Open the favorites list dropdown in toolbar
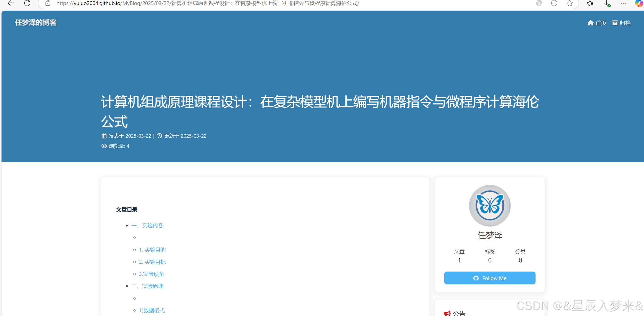 [x=590, y=4]
